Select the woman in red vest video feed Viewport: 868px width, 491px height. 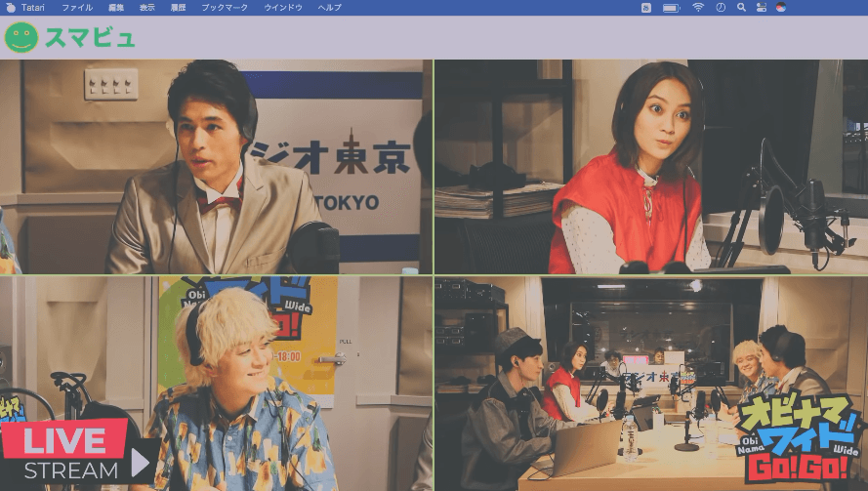coord(651,167)
